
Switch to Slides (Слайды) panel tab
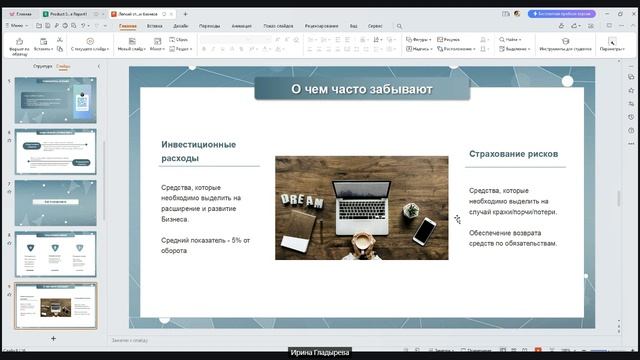(63, 66)
